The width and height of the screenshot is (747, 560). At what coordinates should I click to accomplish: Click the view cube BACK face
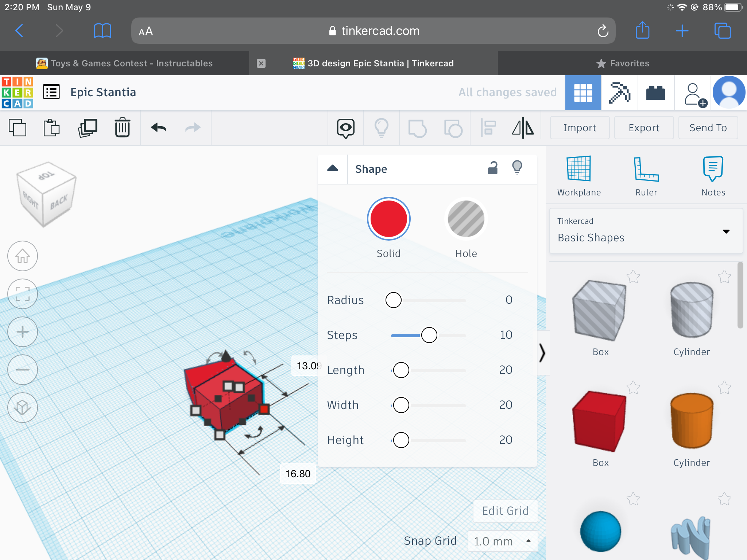[x=59, y=202]
